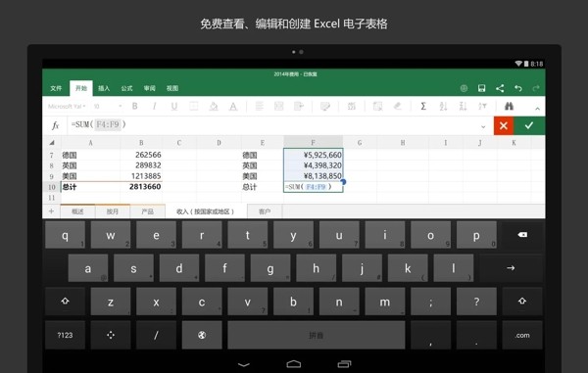Screen dimensions: 588x373
Task: Tap the keyboard backspace key
Action: [x=522, y=235]
